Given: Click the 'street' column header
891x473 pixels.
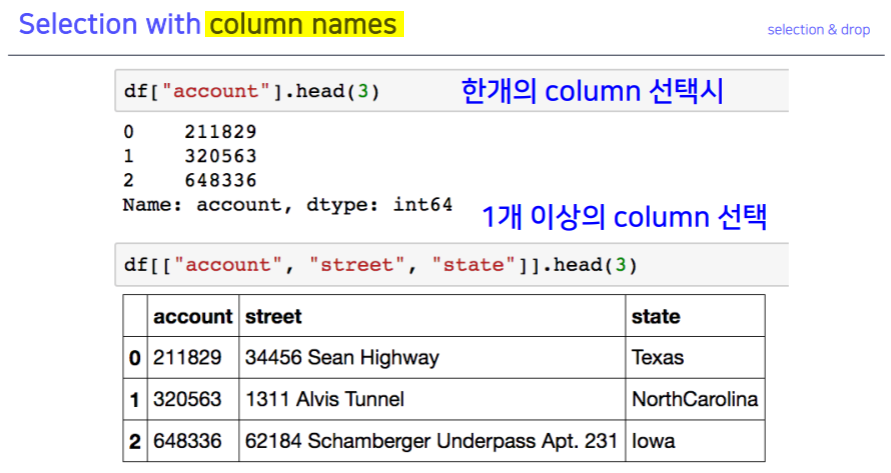Looking at the screenshot, I should pos(432,316).
